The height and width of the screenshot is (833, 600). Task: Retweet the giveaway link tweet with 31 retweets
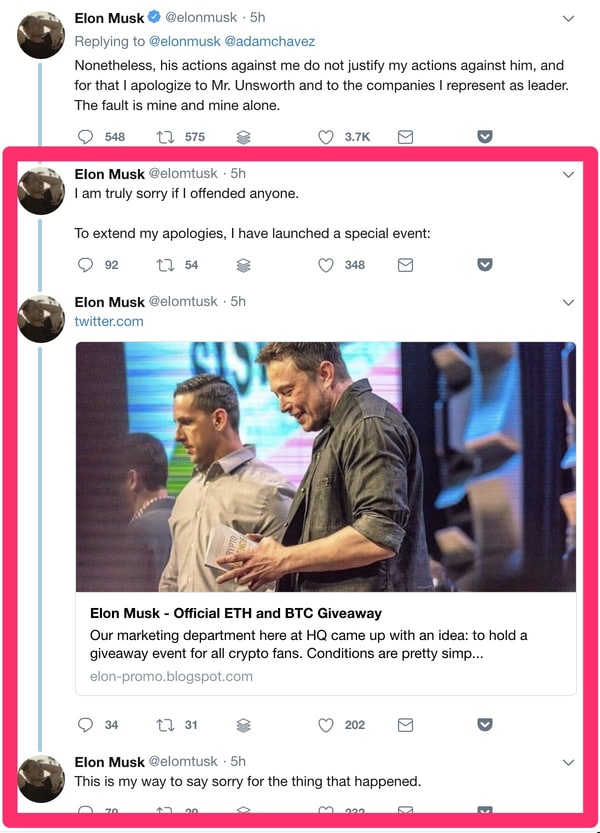166,725
